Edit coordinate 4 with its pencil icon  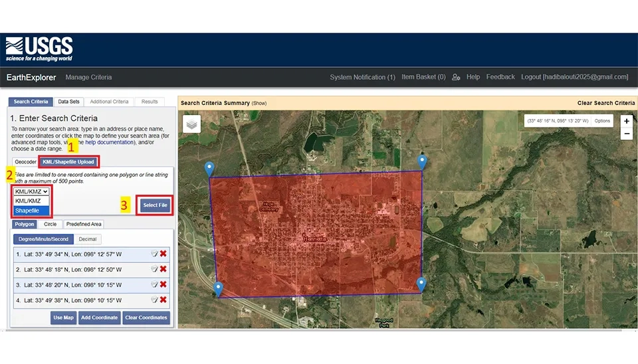tap(154, 300)
